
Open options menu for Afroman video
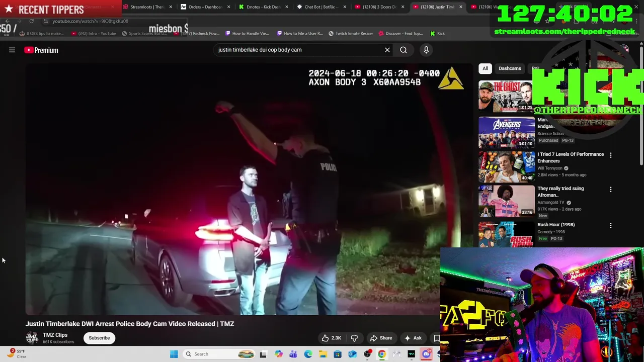(611, 190)
